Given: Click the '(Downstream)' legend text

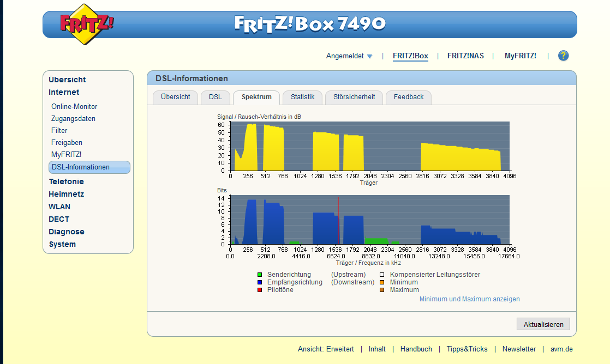Looking at the screenshot, I should click(x=353, y=282).
